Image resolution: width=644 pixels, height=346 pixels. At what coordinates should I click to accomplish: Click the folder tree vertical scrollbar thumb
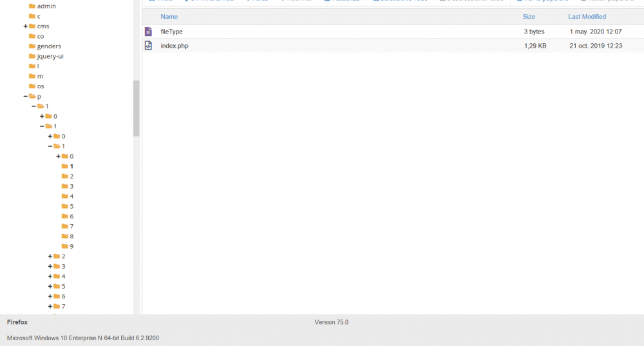[137, 108]
